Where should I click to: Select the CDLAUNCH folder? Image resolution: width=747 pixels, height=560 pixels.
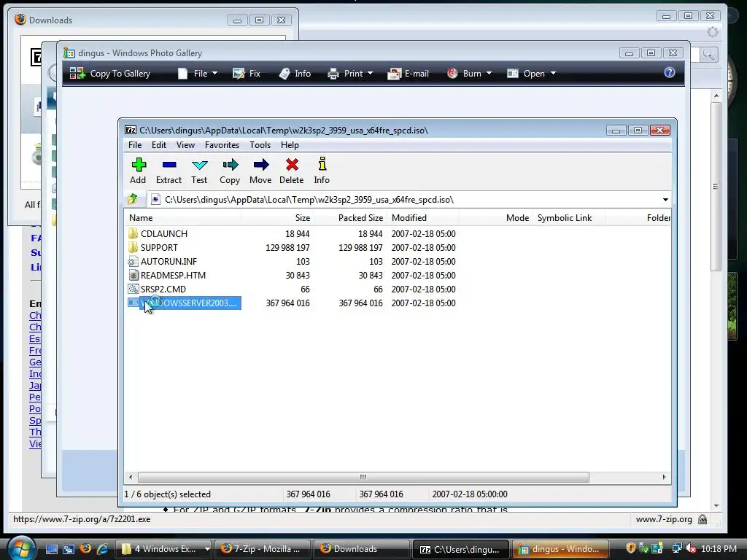(164, 234)
